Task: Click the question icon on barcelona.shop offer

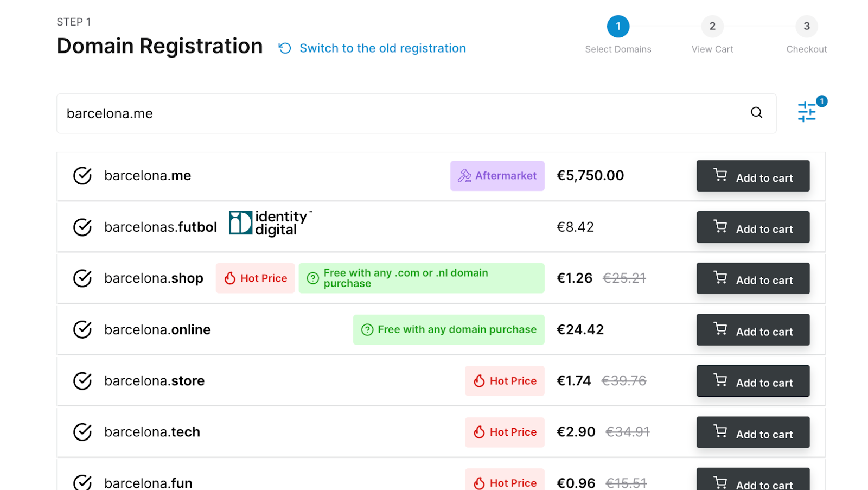Action: pos(313,278)
